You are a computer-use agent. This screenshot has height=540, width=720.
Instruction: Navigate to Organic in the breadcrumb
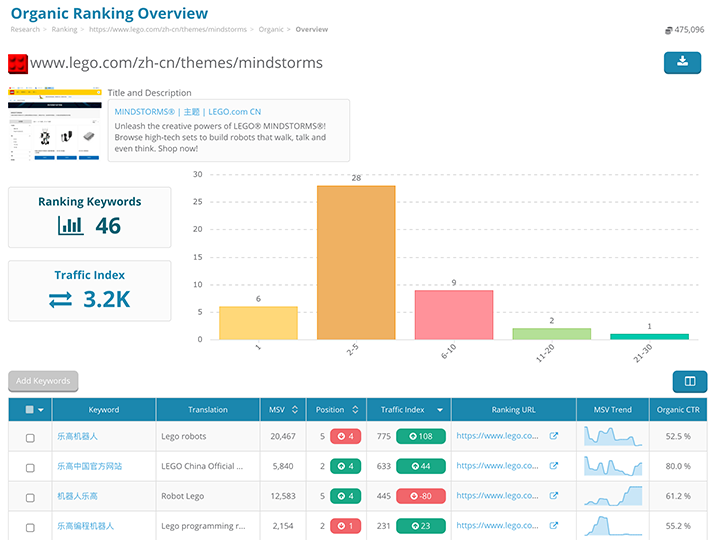pyautogui.click(x=270, y=30)
